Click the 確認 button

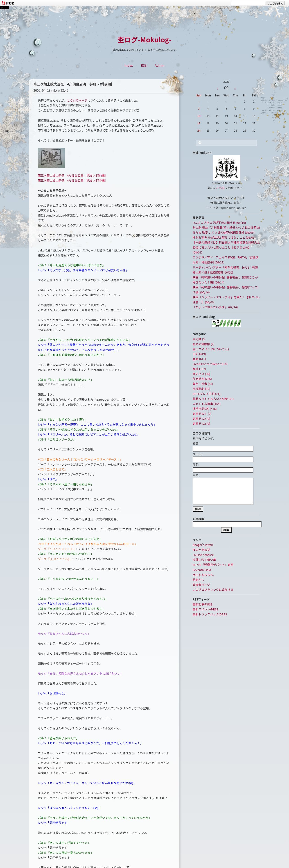pos(198,509)
